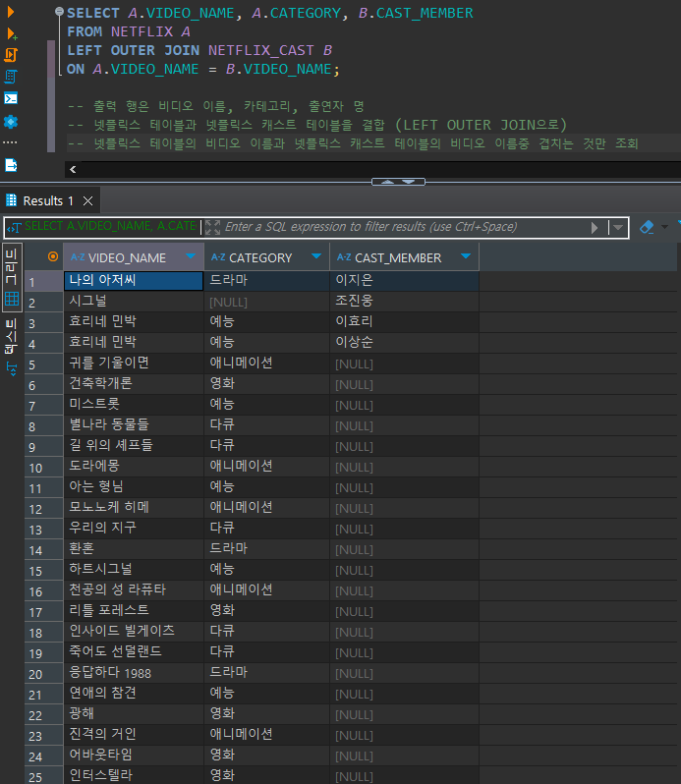Open the filter history dropdown

click(618, 228)
